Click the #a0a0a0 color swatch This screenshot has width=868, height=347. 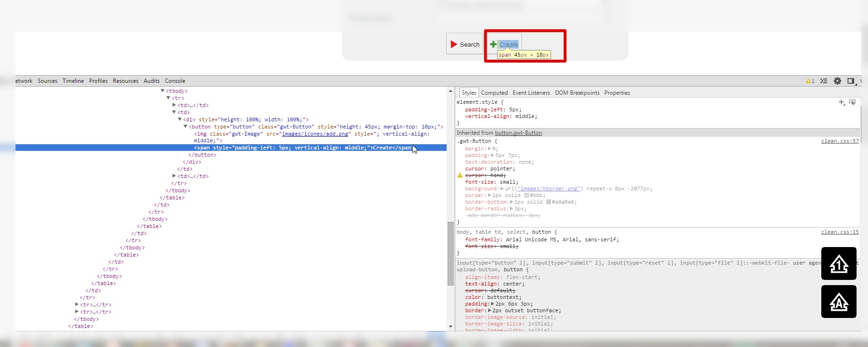(x=549, y=202)
